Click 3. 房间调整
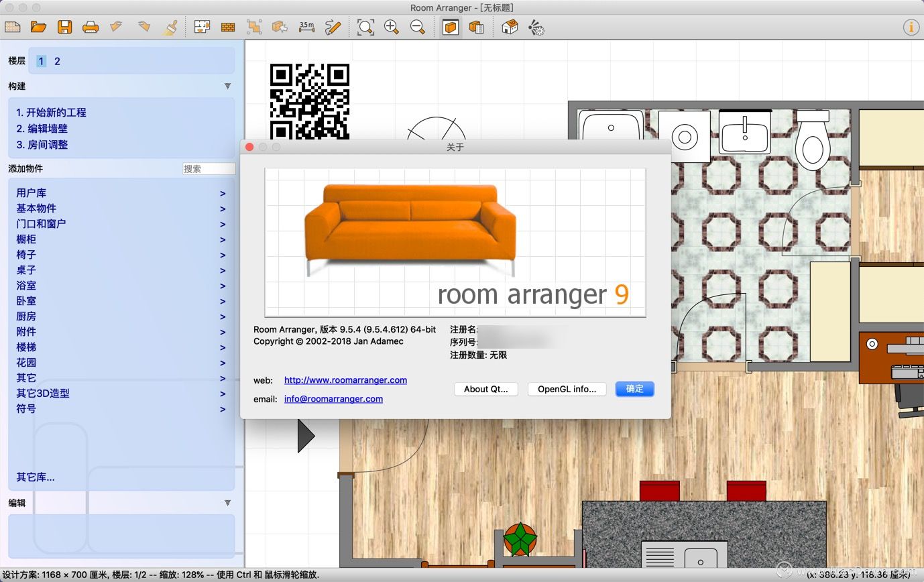 coord(42,145)
